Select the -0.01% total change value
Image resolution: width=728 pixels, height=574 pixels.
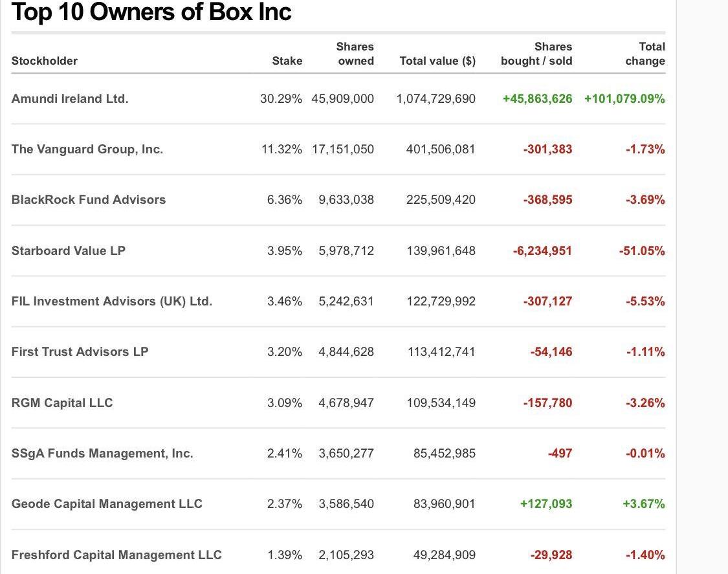(x=645, y=453)
